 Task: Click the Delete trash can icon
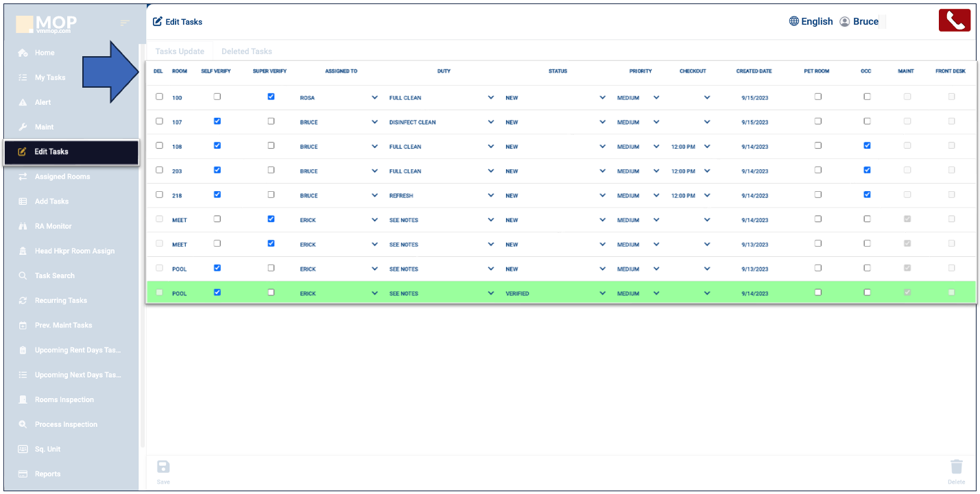pyautogui.click(x=956, y=467)
